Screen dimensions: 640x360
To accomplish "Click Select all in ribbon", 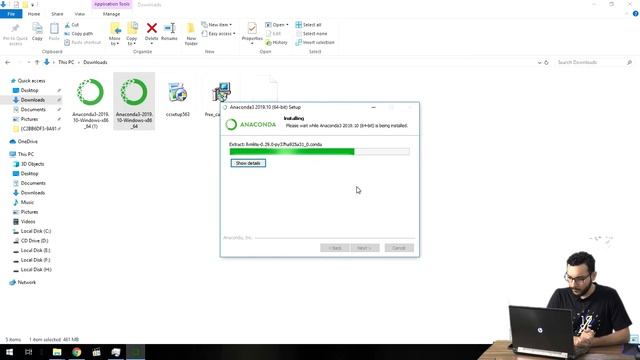I will pos(309,25).
